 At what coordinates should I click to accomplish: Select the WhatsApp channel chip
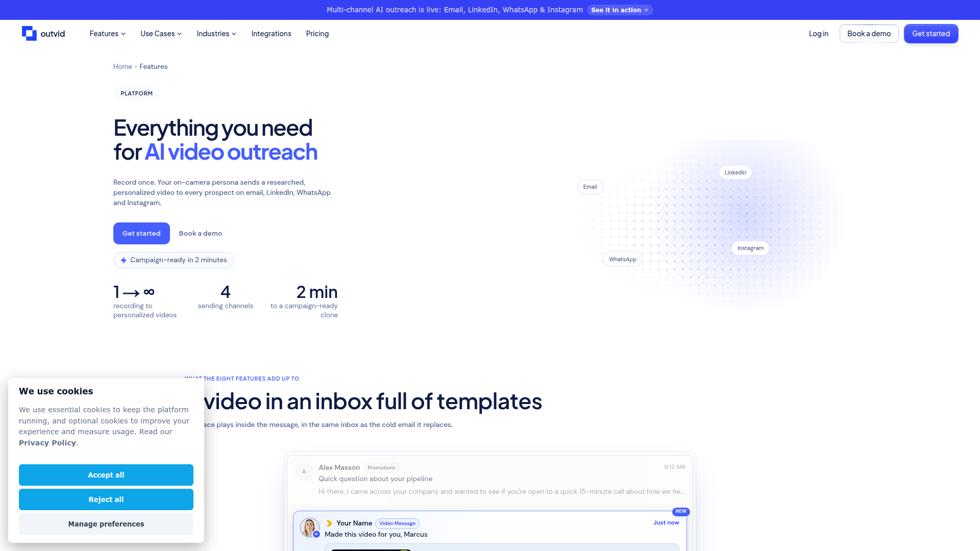click(622, 259)
